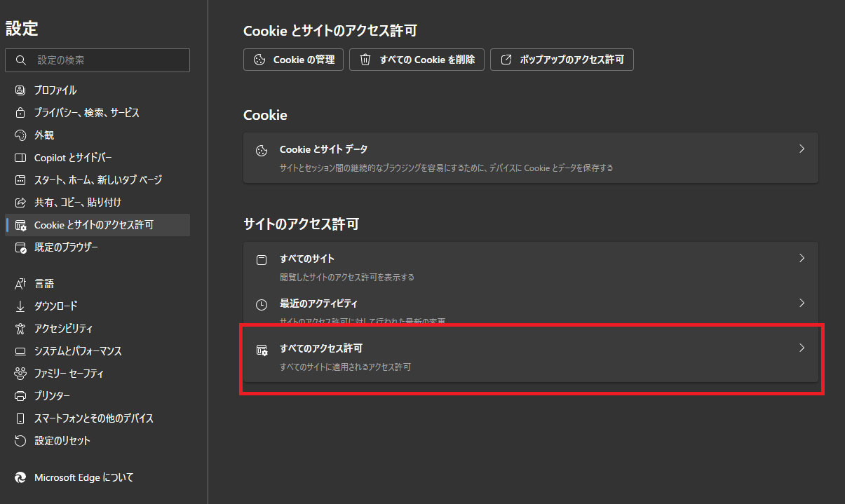The image size is (845, 504).
Task: Click the settings reset icon
Action: pyautogui.click(x=20, y=441)
